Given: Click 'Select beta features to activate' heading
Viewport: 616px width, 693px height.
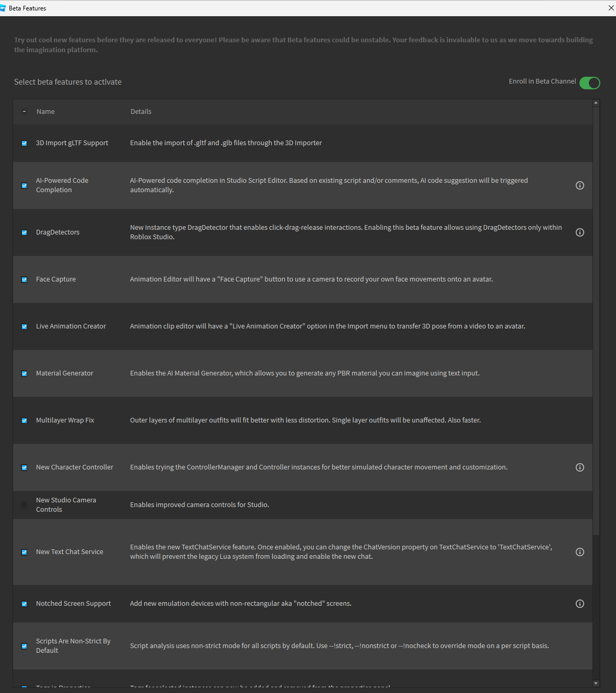Looking at the screenshot, I should 68,82.
